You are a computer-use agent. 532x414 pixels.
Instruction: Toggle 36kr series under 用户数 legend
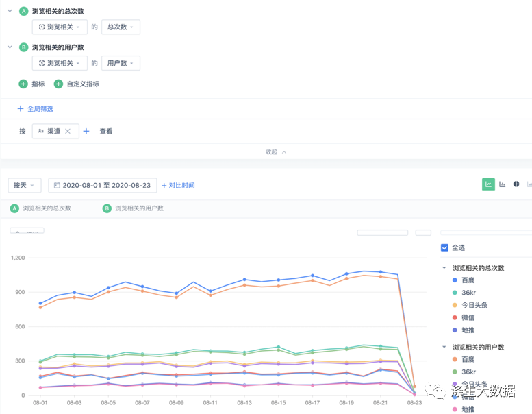464,372
